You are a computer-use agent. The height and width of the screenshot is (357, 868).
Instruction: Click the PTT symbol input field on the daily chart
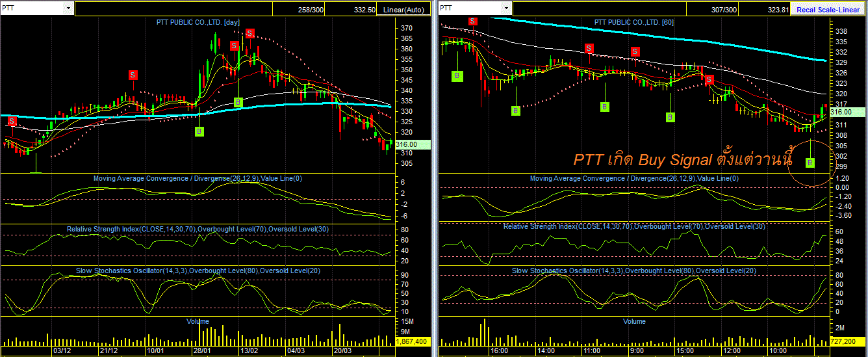pos(32,8)
